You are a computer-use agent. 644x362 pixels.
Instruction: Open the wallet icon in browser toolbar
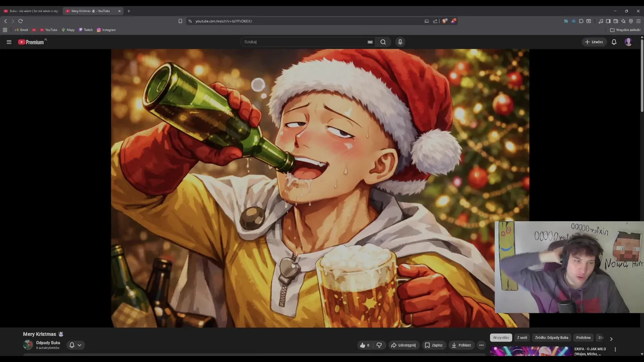coord(616,21)
